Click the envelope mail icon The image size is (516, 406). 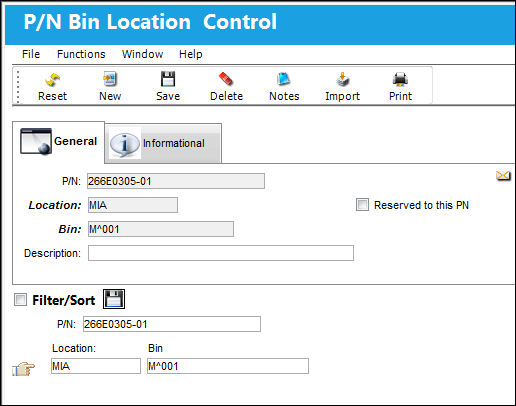coord(503,175)
